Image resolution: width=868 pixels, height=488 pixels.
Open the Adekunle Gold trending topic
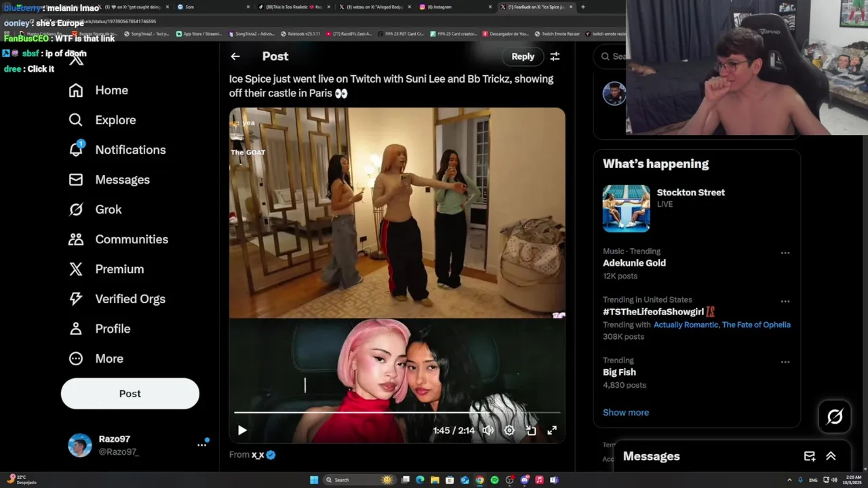click(634, 263)
